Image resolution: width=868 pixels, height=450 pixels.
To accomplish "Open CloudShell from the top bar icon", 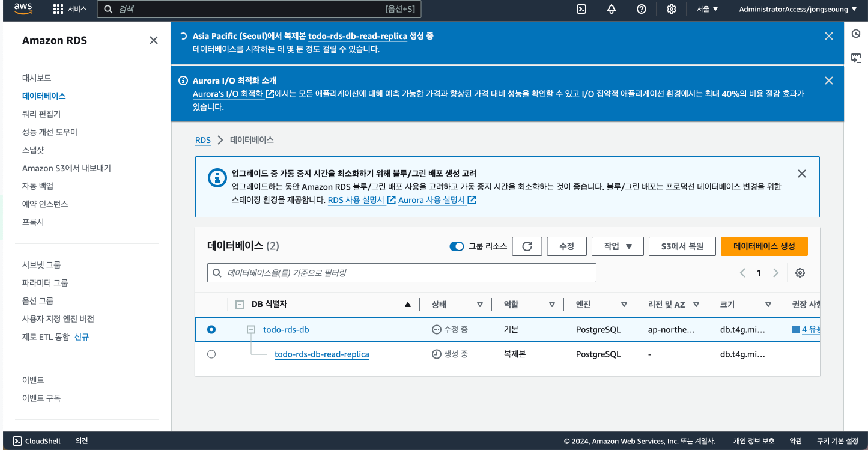I will click(x=581, y=9).
